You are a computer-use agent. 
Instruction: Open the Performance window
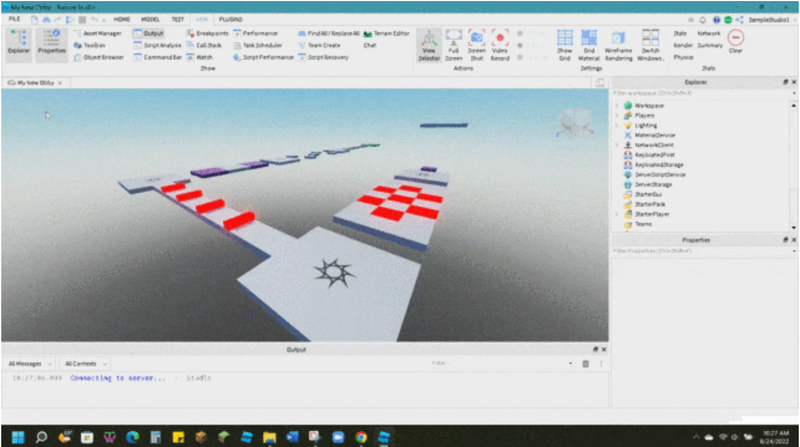click(x=256, y=33)
